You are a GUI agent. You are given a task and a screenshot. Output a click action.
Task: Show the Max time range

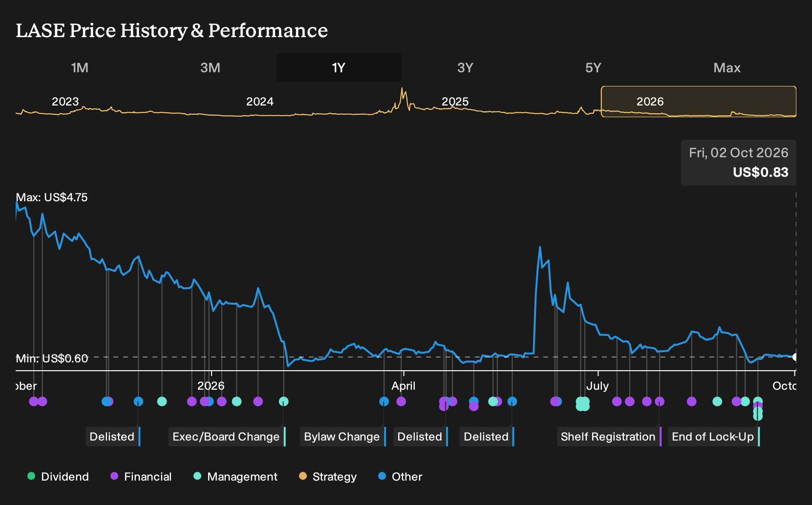[x=727, y=67]
